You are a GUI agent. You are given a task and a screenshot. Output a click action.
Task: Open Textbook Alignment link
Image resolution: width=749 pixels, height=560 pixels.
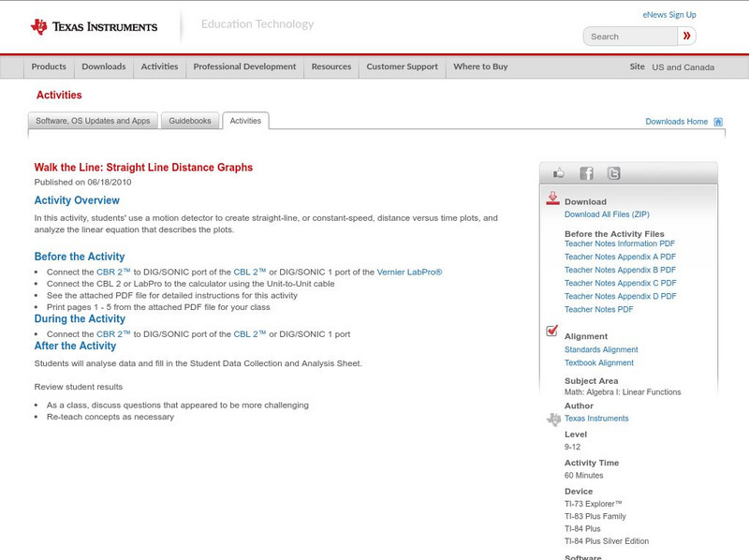pyautogui.click(x=599, y=363)
